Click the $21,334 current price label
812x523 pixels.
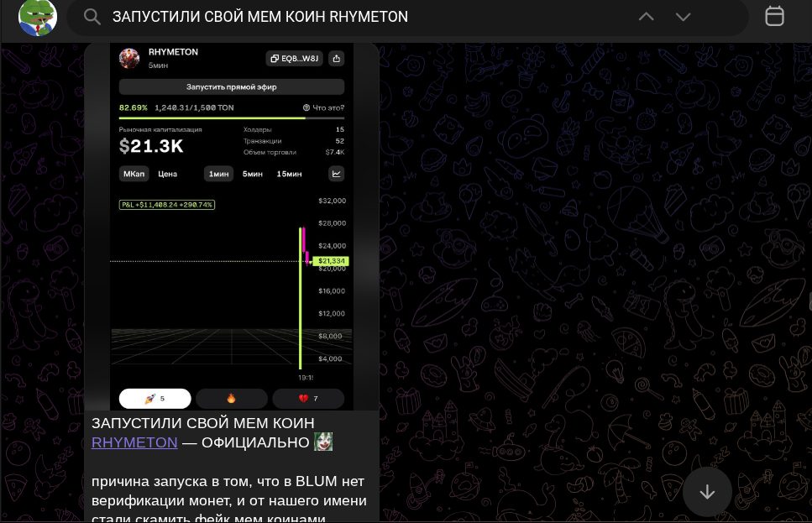[x=331, y=261]
